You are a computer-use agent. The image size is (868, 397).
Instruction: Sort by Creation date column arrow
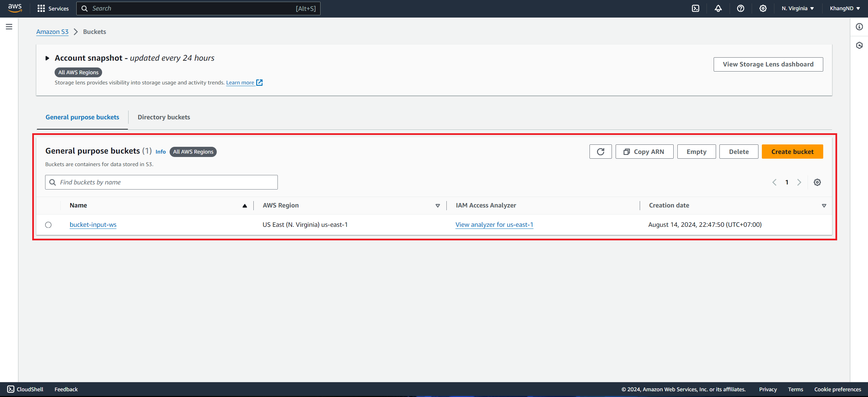[x=824, y=206]
